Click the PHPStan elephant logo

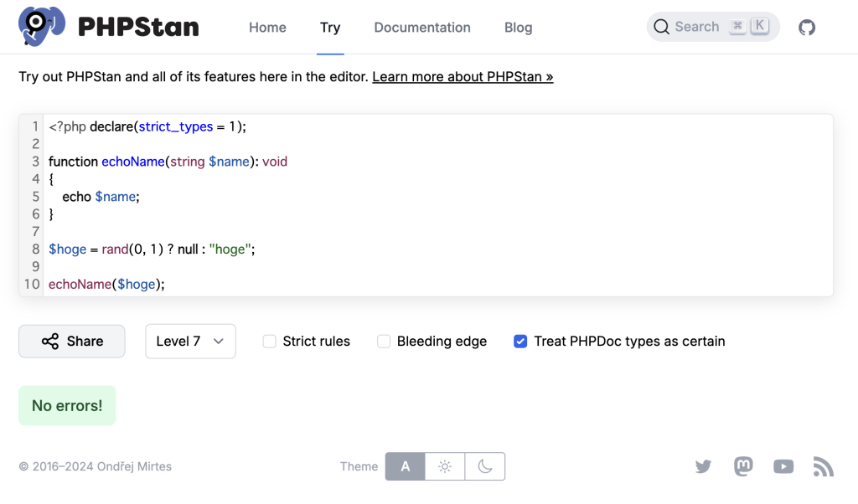pyautogui.click(x=42, y=27)
